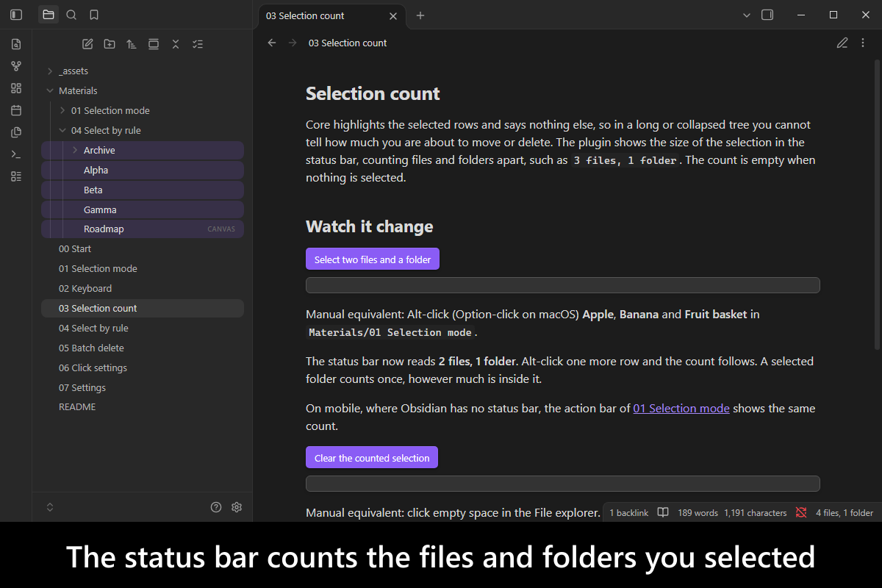Click the list-layout icon at the ribbon bottom

(16, 176)
